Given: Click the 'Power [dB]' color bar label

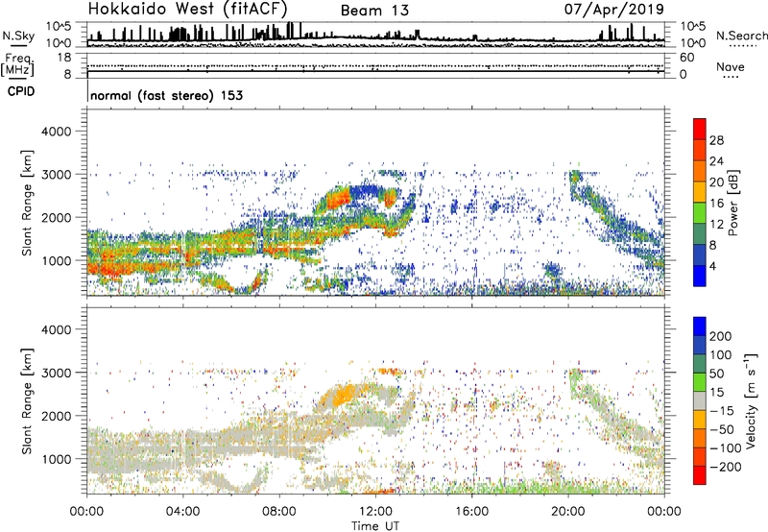Looking at the screenshot, I should pyautogui.click(x=733, y=203).
